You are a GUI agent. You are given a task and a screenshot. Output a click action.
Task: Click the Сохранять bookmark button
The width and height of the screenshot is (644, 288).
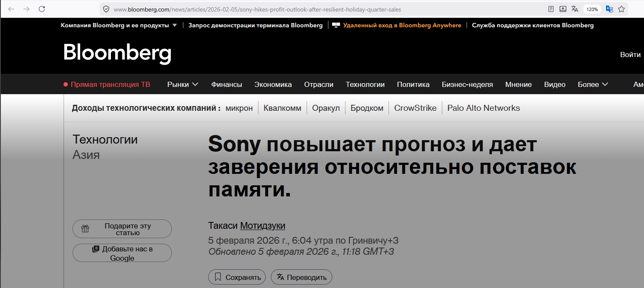[x=237, y=277]
